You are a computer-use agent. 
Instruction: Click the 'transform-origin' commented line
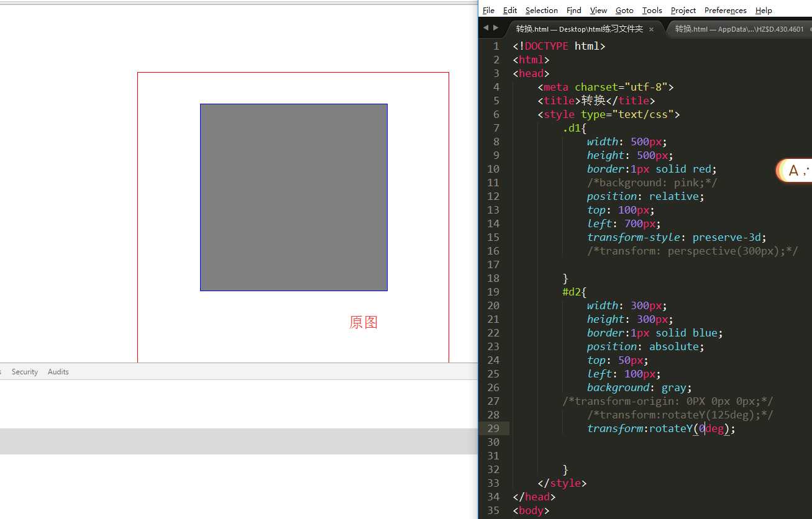click(x=668, y=401)
